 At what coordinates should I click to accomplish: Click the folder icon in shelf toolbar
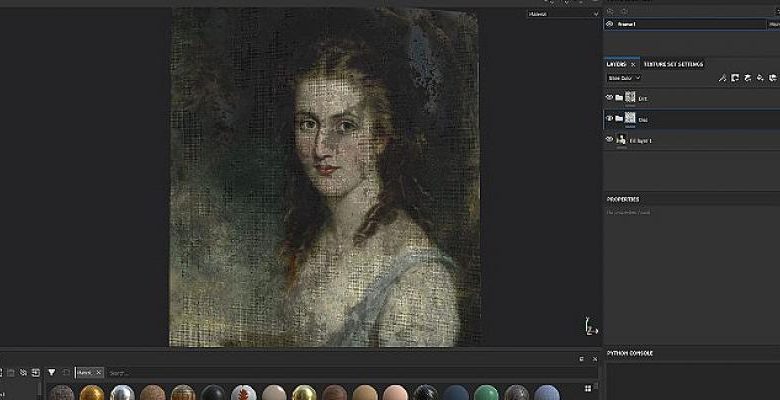[x=10, y=373]
